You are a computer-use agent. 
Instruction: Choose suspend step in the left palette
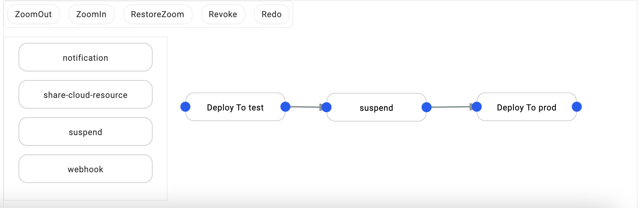[x=86, y=132]
